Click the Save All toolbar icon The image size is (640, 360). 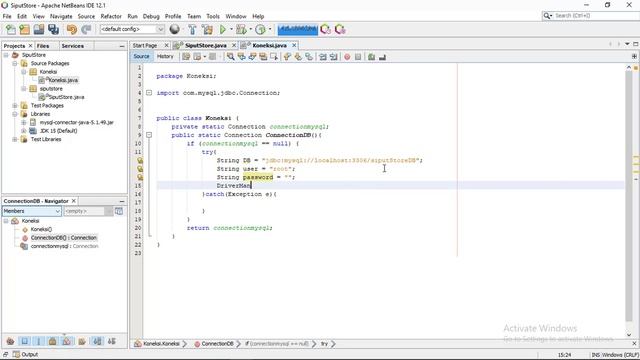point(53,29)
